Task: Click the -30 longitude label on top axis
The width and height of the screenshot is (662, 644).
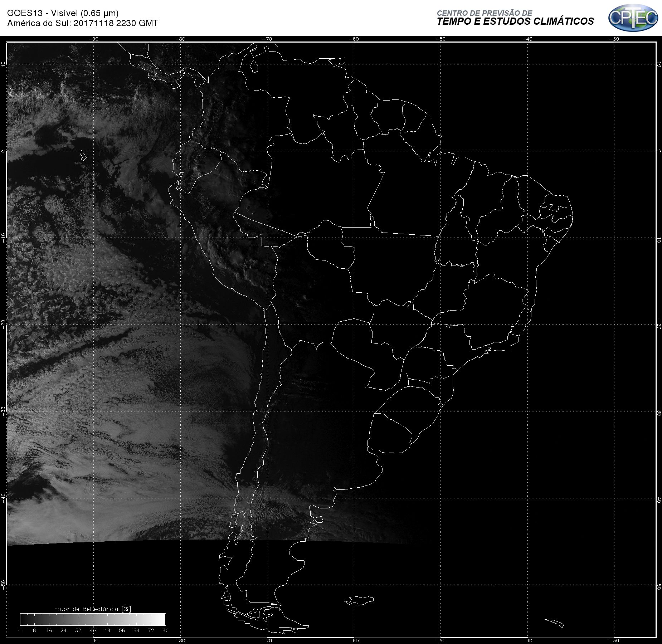Action: click(614, 39)
